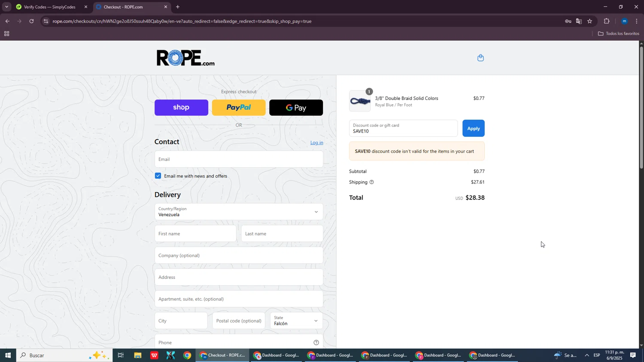644x362 pixels.
Task: Focus the City field
Action: (181, 321)
